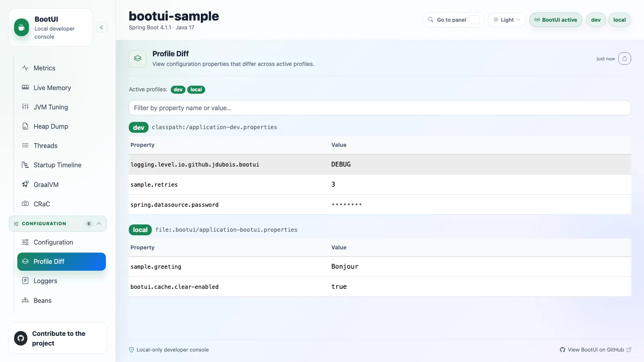This screenshot has width=644, height=362.
Task: Open the Light theme dropdown
Action: click(x=507, y=20)
